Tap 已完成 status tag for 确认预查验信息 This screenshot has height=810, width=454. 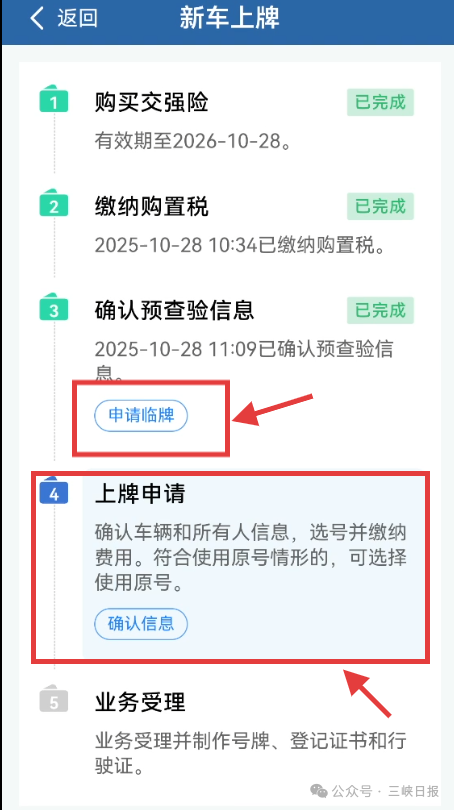click(380, 310)
